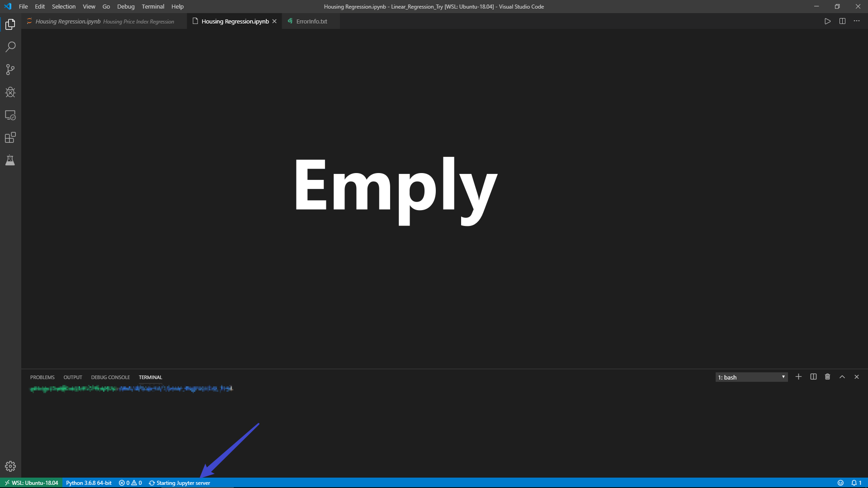868x488 pixels.
Task: Maximize the panel with the chevron icon
Action: point(842,377)
